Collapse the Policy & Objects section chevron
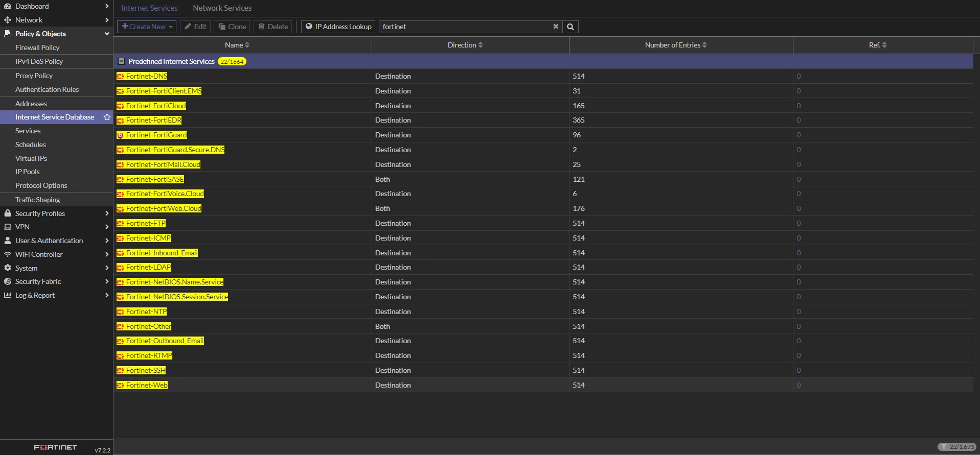The height and width of the screenshot is (455, 980). click(x=106, y=34)
